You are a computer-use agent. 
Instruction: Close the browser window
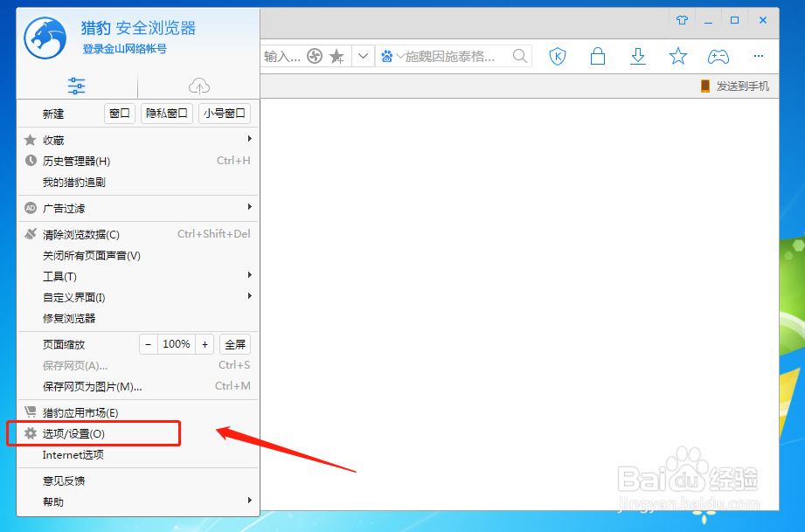tap(763, 20)
